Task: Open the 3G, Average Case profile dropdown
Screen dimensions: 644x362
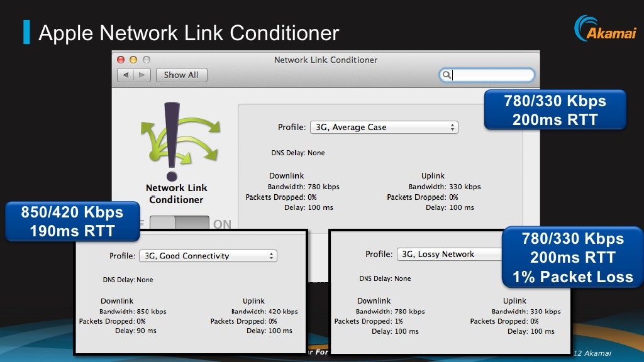Action: [x=384, y=127]
